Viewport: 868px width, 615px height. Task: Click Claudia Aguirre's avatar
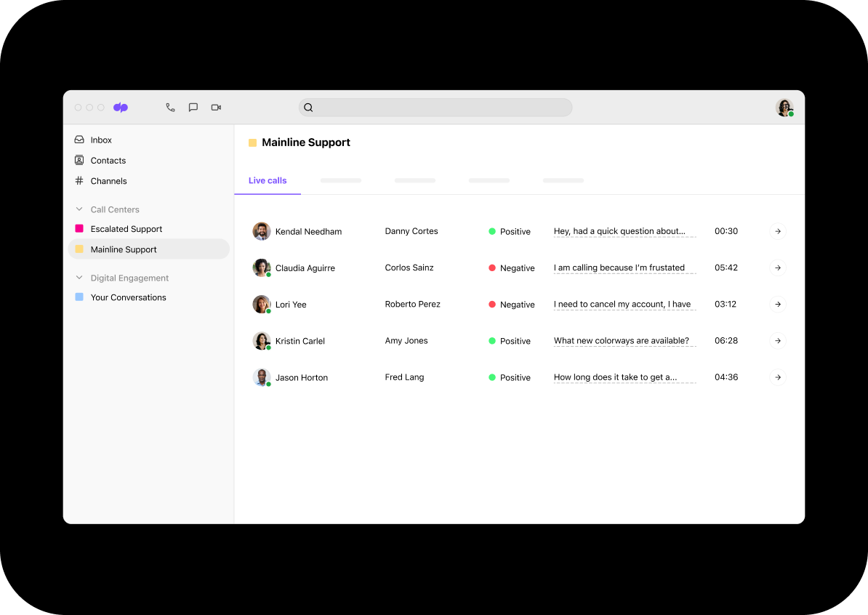coord(261,268)
